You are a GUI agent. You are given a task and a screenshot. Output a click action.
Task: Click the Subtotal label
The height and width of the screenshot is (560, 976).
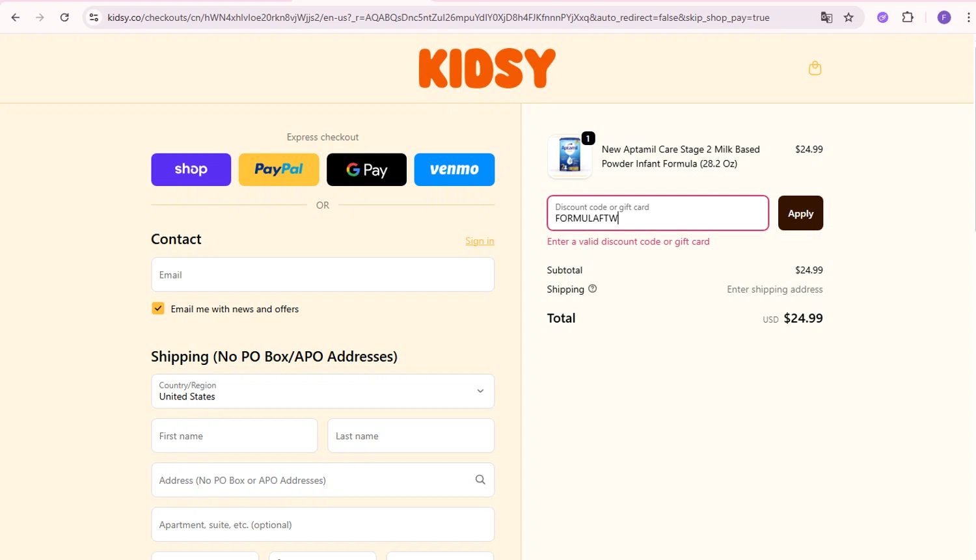click(564, 270)
